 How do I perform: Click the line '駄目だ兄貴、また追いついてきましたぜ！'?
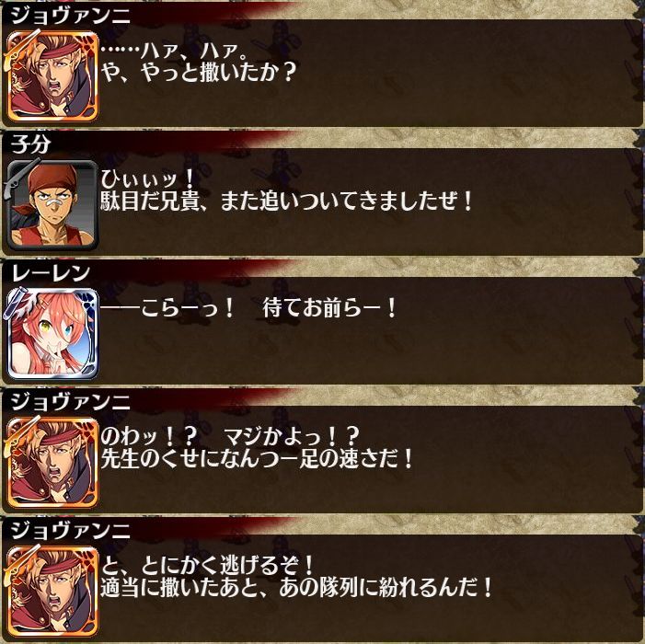287,201
